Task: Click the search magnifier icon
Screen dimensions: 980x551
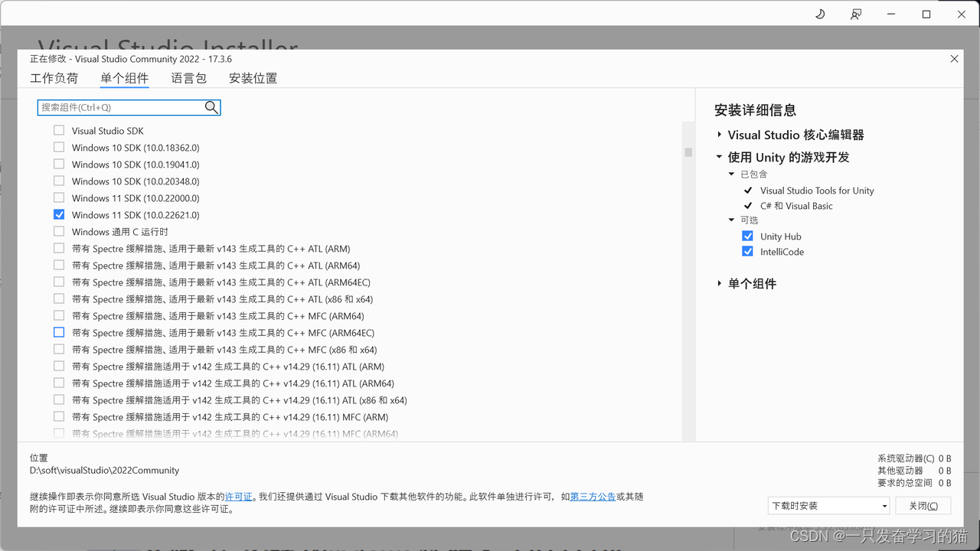Action: click(x=211, y=107)
